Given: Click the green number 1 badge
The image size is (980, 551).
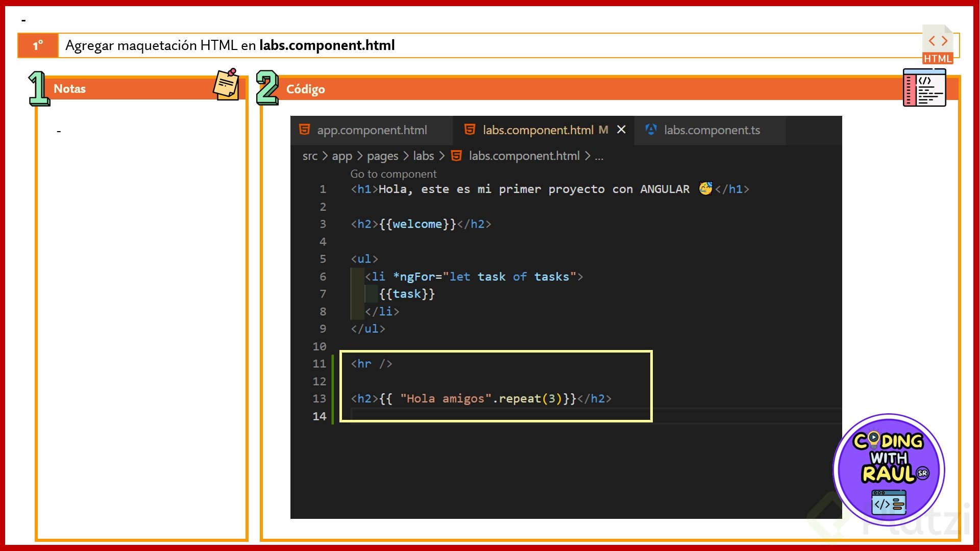Looking at the screenshot, I should 39,88.
